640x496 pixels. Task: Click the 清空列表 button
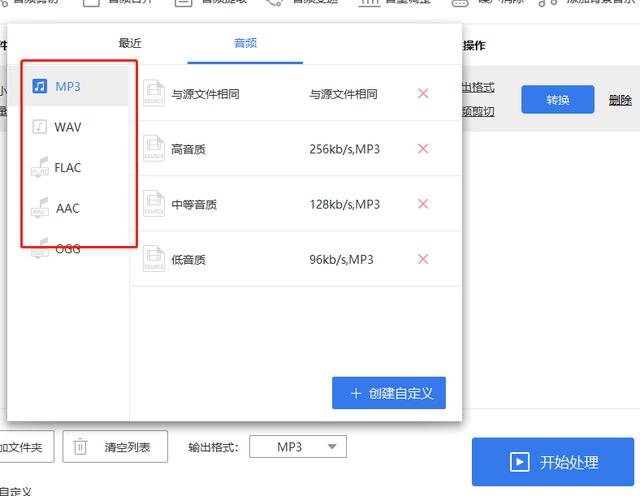pyautogui.click(x=115, y=447)
